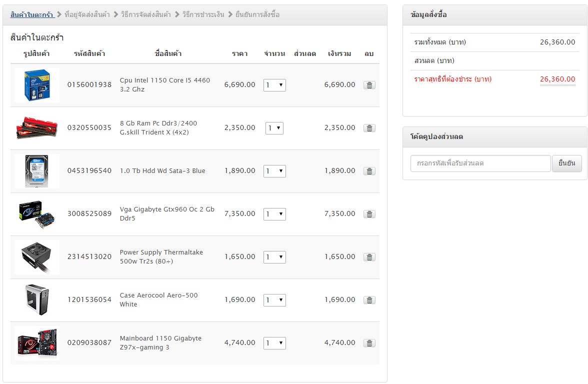Click product name Mainboard 1150 Gigabyte Z97x-gaming 3
Screen dimensions: 588x384
click(160, 343)
